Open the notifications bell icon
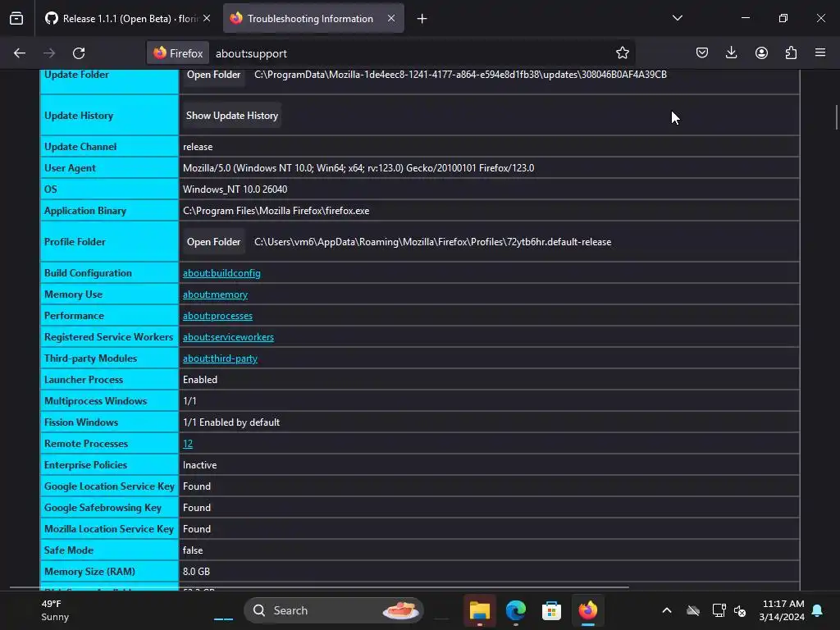This screenshot has width=840, height=630. click(x=817, y=610)
